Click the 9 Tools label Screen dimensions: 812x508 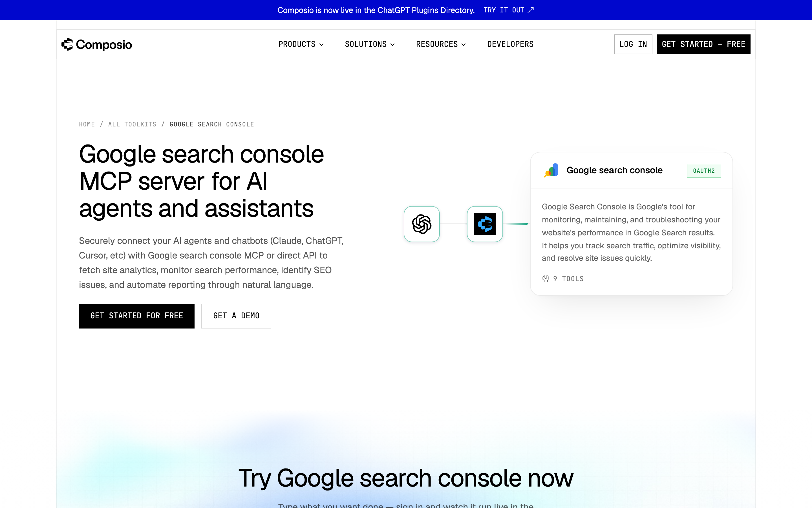(568, 279)
